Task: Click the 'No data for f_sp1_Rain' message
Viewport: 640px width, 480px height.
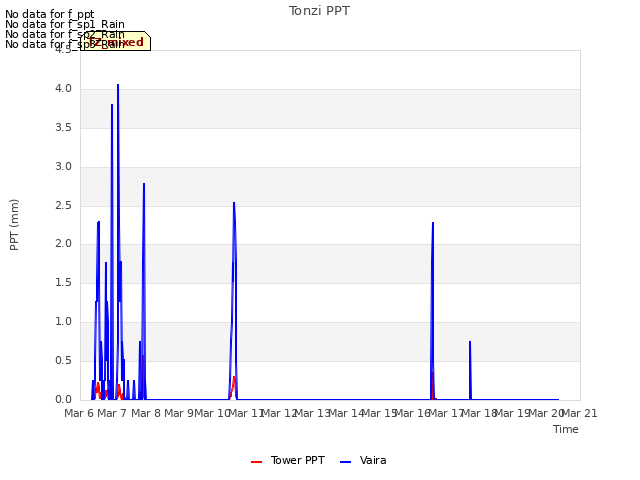Action: pos(65,24)
